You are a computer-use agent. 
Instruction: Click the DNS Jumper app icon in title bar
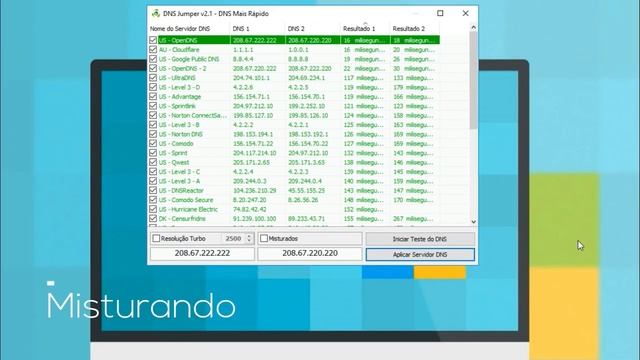point(156,13)
